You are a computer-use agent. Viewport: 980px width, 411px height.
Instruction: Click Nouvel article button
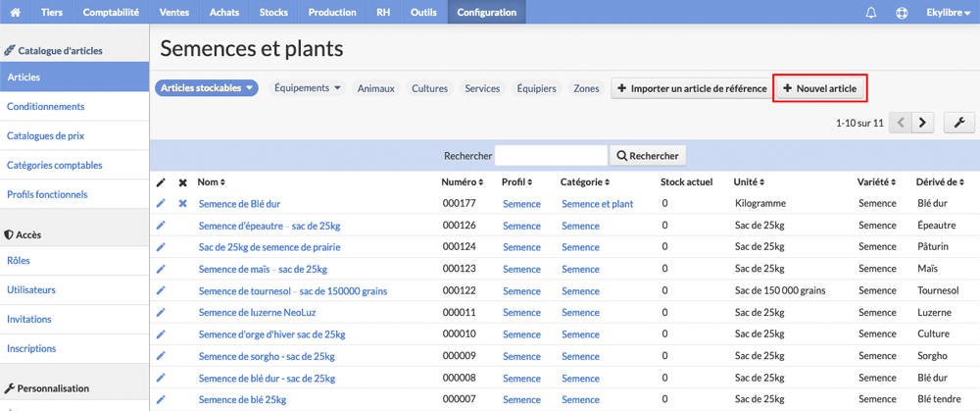tap(820, 89)
